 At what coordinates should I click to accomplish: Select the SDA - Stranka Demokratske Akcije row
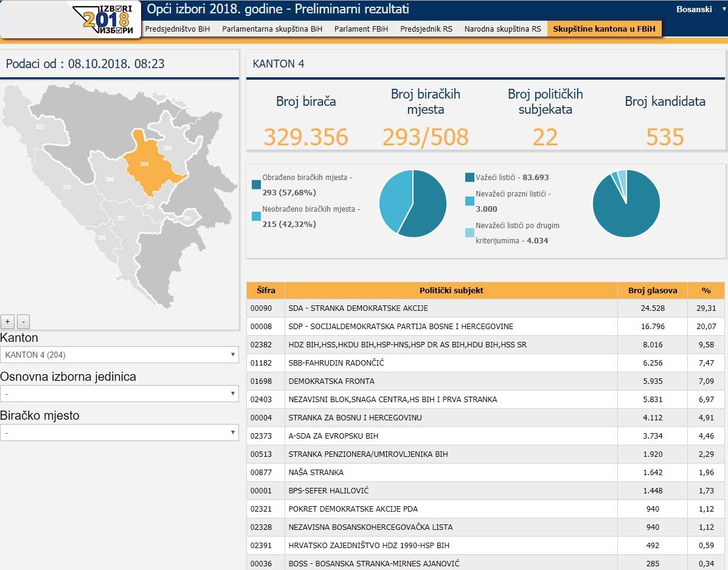pos(450,308)
